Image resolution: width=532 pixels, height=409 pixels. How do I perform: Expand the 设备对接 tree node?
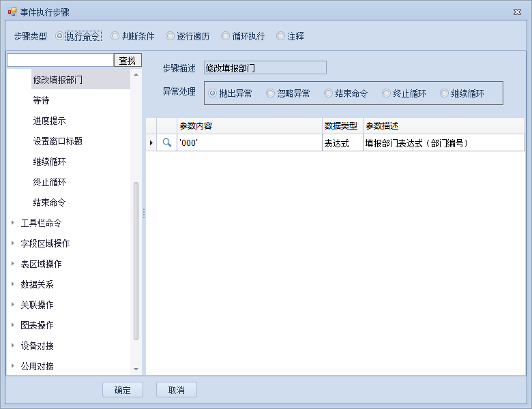pyautogui.click(x=13, y=346)
